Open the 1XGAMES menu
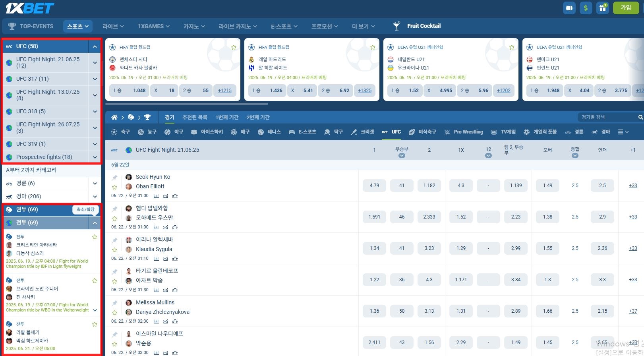This screenshot has height=356, width=644. tap(154, 26)
